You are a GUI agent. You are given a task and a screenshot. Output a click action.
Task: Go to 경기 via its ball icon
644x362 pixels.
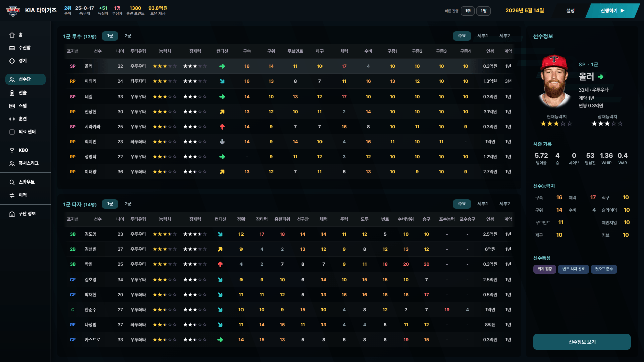point(12,61)
